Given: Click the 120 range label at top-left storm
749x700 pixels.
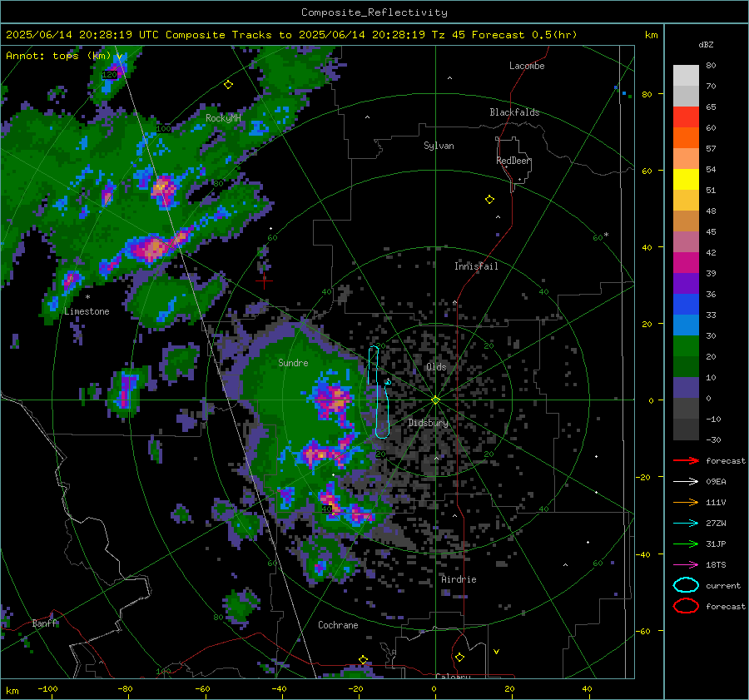Looking at the screenshot, I should (x=109, y=75).
